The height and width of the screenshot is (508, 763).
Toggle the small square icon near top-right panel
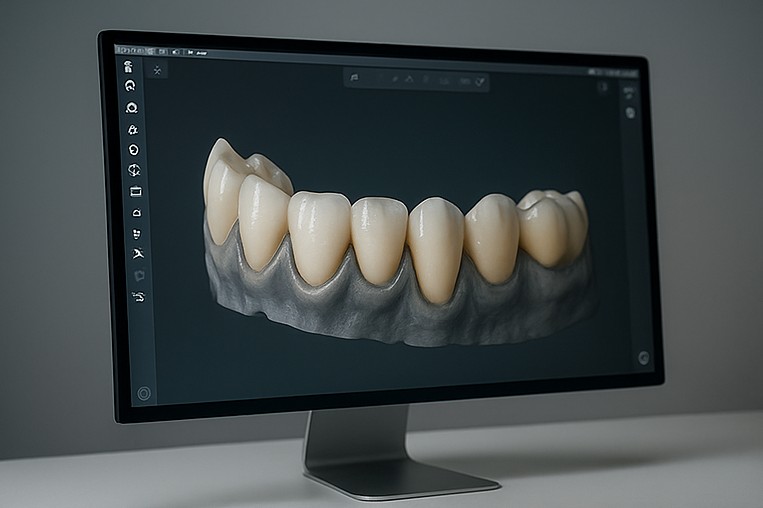point(603,88)
